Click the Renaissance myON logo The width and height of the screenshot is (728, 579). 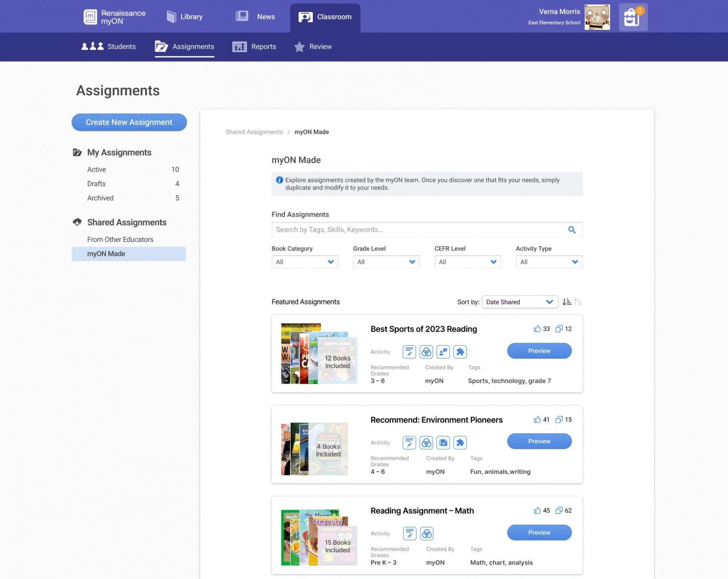115,17
